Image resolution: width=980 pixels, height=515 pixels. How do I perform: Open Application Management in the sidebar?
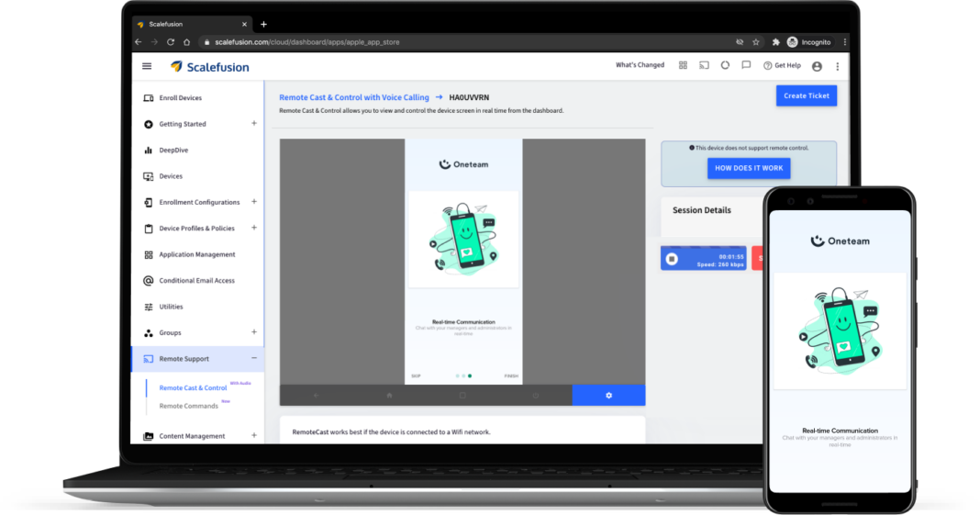[x=197, y=255]
